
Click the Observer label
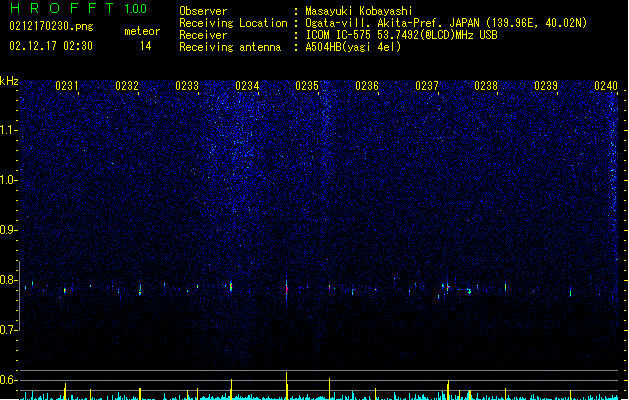click(x=203, y=11)
